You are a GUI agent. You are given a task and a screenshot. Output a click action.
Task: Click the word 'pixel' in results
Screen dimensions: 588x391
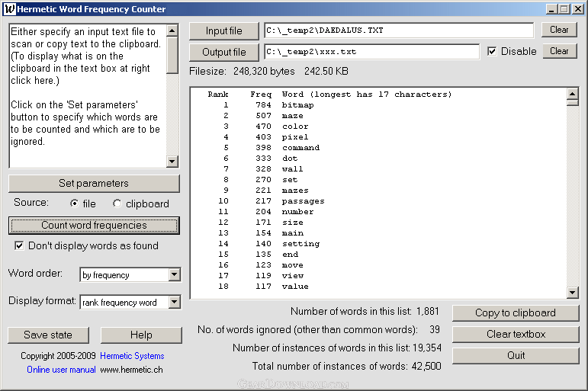[295, 137]
